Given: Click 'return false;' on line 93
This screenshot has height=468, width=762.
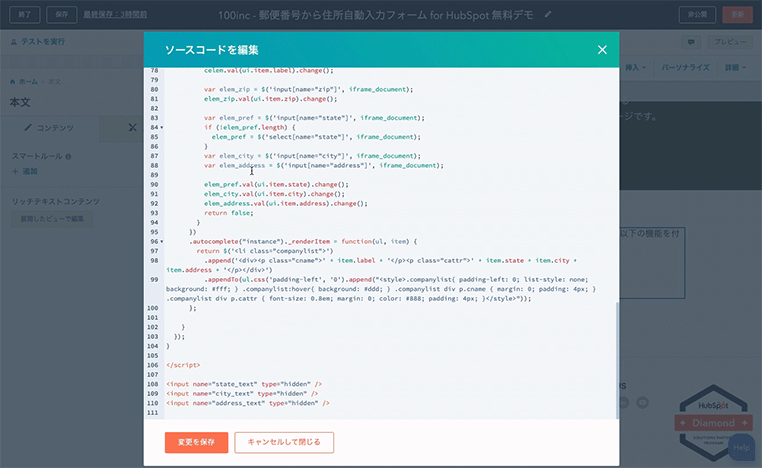Looking at the screenshot, I should point(228,213).
